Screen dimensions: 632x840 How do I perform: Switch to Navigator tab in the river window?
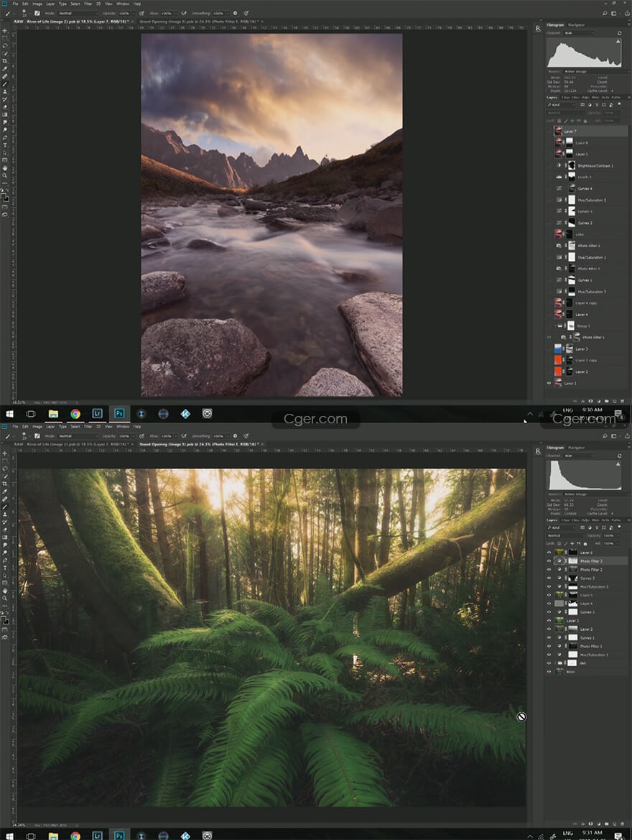tap(577, 24)
